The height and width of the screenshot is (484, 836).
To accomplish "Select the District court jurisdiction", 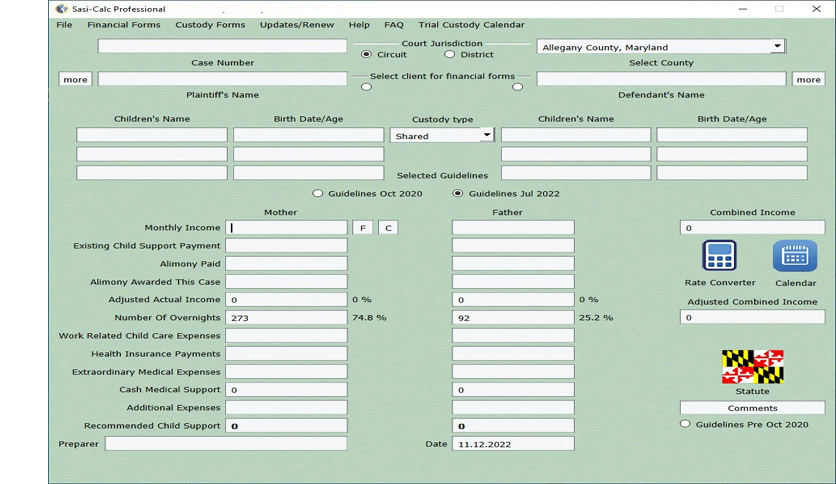I will pos(449,54).
